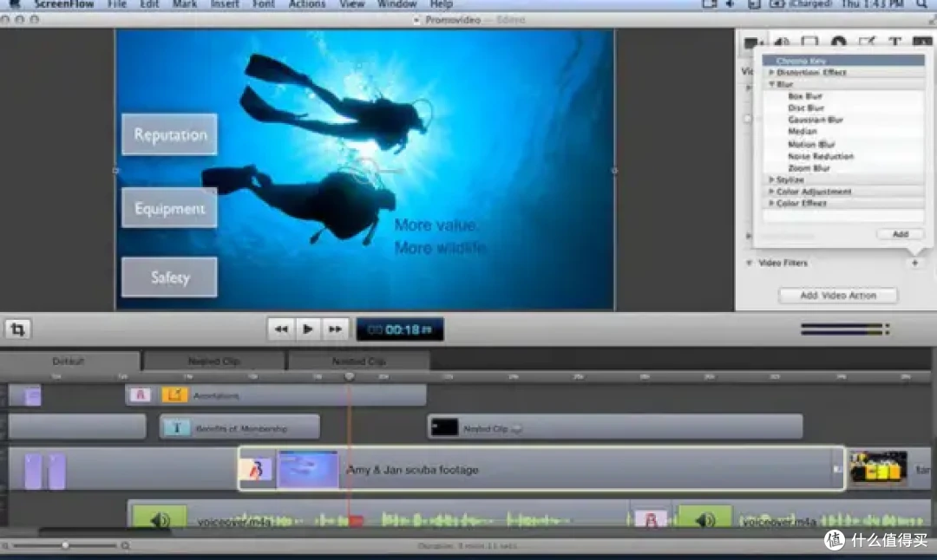Open the Annotations properties icon
The height and width of the screenshot is (560, 937).
[866, 42]
